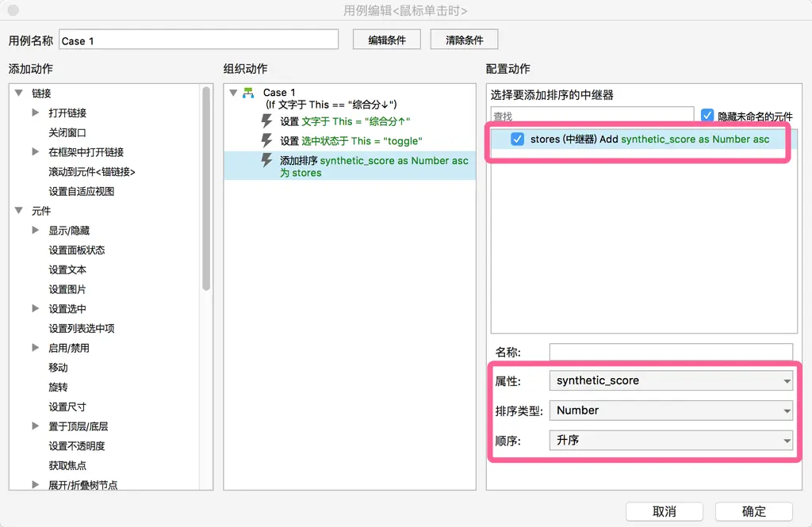Click the Case 1 tree node icon

(x=248, y=94)
